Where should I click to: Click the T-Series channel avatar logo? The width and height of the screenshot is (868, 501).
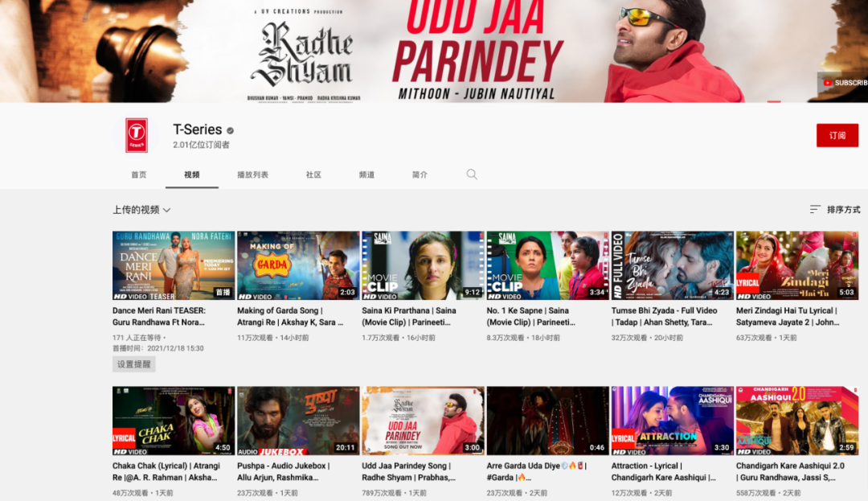coord(136,135)
